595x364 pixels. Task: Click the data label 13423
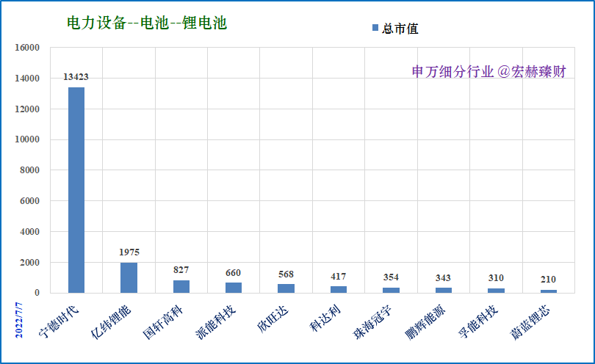pos(76,77)
